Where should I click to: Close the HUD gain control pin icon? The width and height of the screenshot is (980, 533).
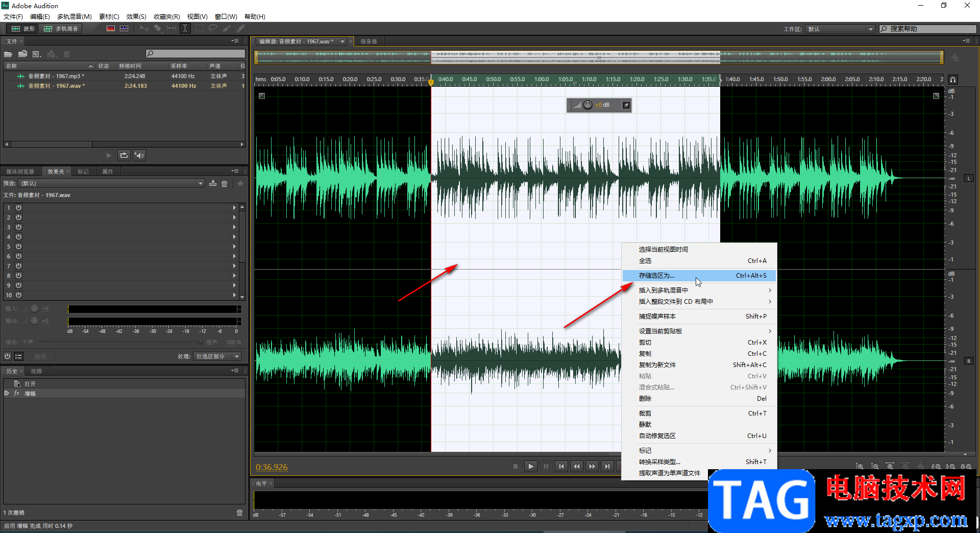point(626,105)
